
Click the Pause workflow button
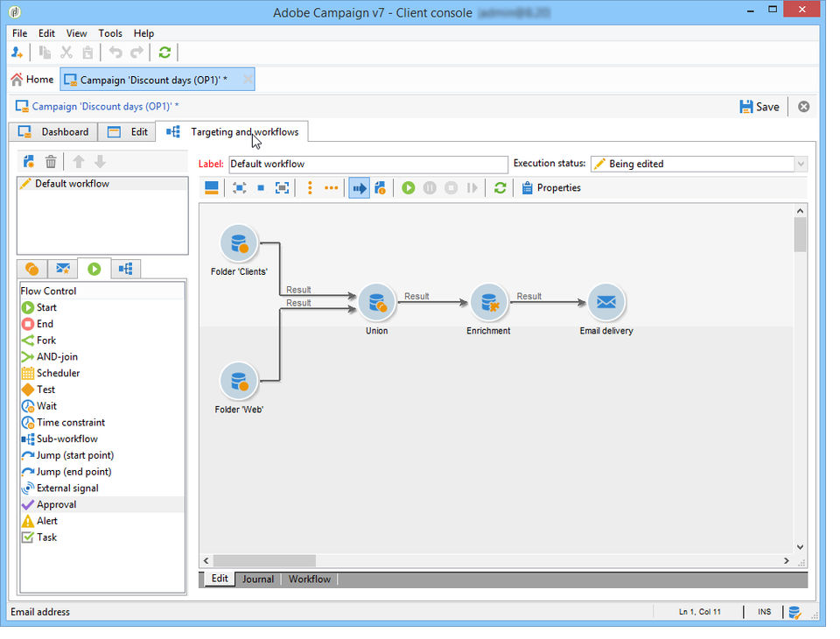(430, 188)
